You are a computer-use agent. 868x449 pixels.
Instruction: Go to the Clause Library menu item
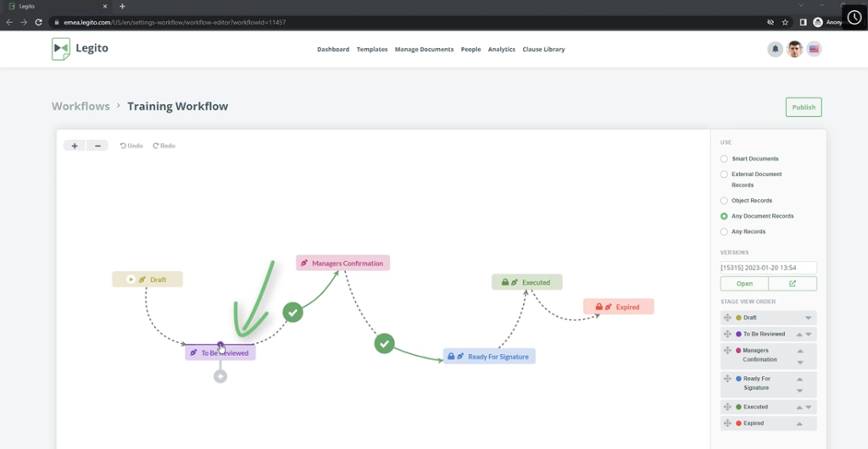[543, 49]
